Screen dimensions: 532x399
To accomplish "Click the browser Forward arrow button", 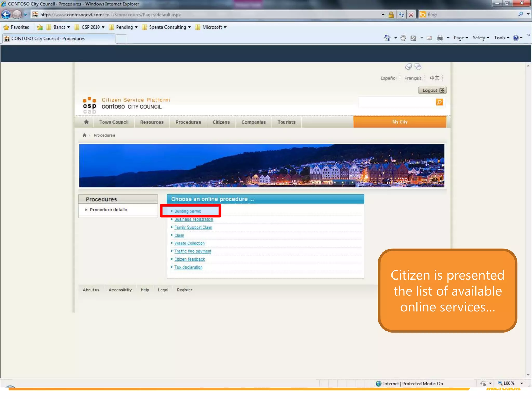I will pos(17,14).
